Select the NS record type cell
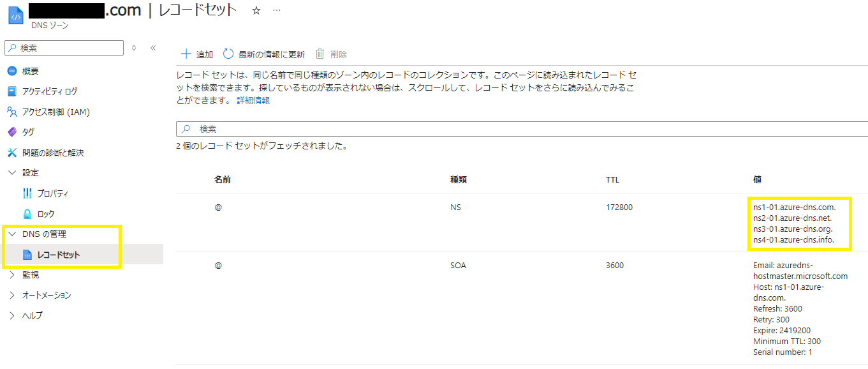Screen dimensions: 868x369 point(455,207)
